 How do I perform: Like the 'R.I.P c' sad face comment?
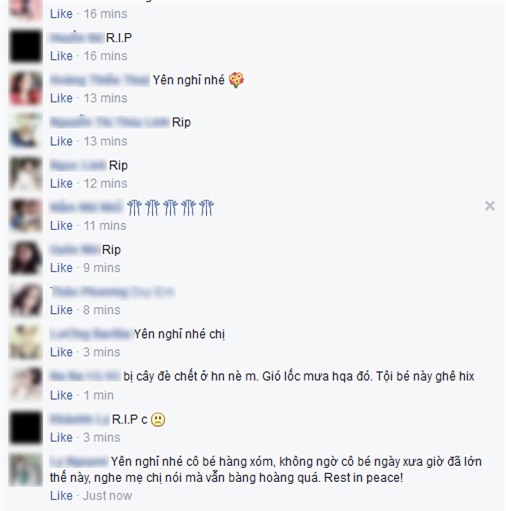tap(61, 438)
